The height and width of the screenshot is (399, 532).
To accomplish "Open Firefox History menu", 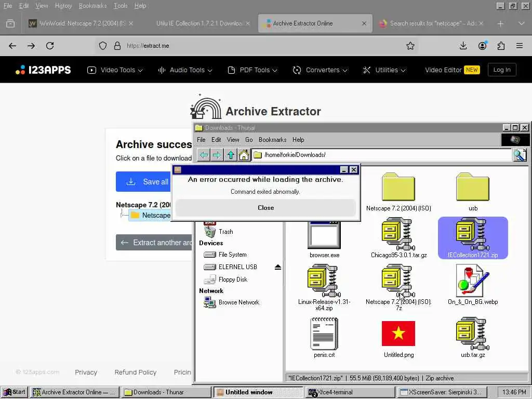I will click(x=63, y=6).
